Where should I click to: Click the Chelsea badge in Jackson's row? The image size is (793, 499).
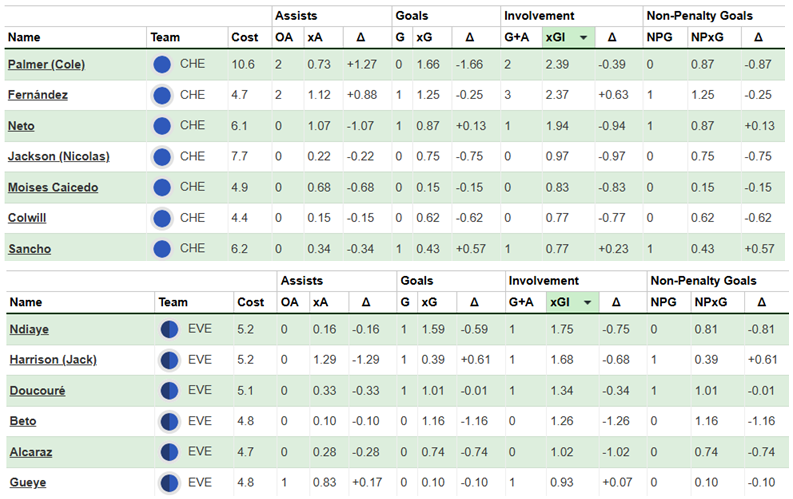click(x=162, y=157)
